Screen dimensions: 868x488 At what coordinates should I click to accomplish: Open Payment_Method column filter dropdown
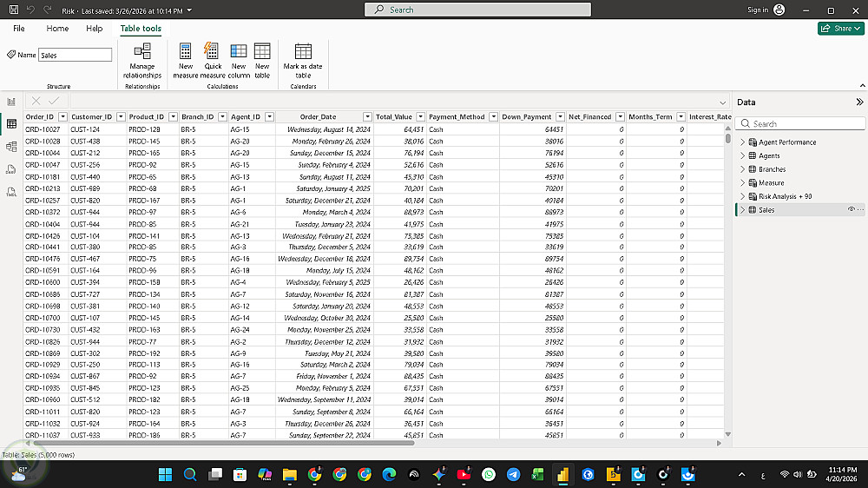494,116
